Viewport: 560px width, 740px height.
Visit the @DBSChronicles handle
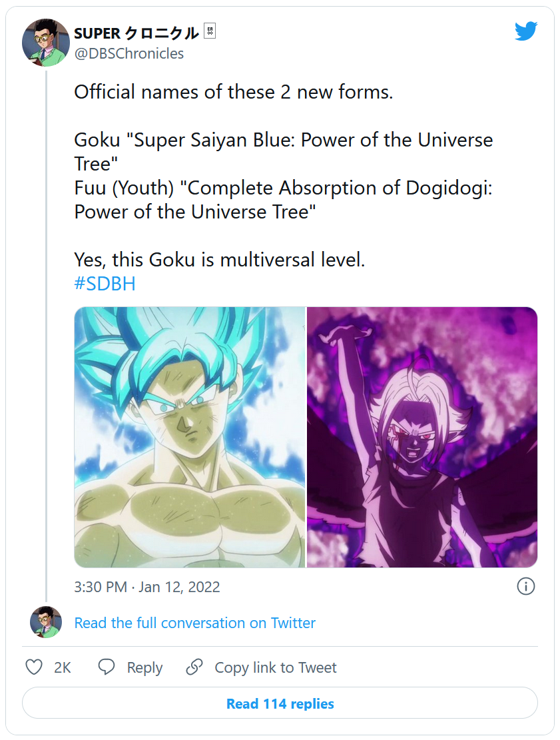point(129,53)
